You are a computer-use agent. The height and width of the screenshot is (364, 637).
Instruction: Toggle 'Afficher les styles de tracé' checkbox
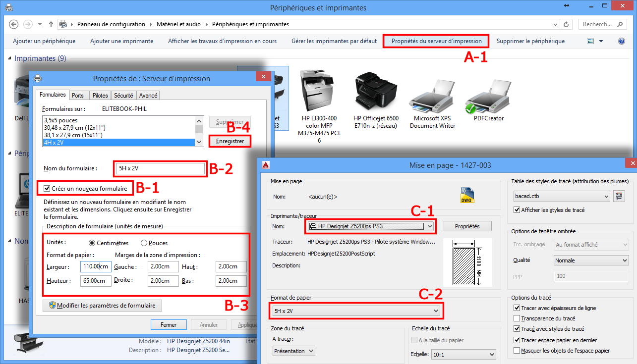tap(518, 210)
